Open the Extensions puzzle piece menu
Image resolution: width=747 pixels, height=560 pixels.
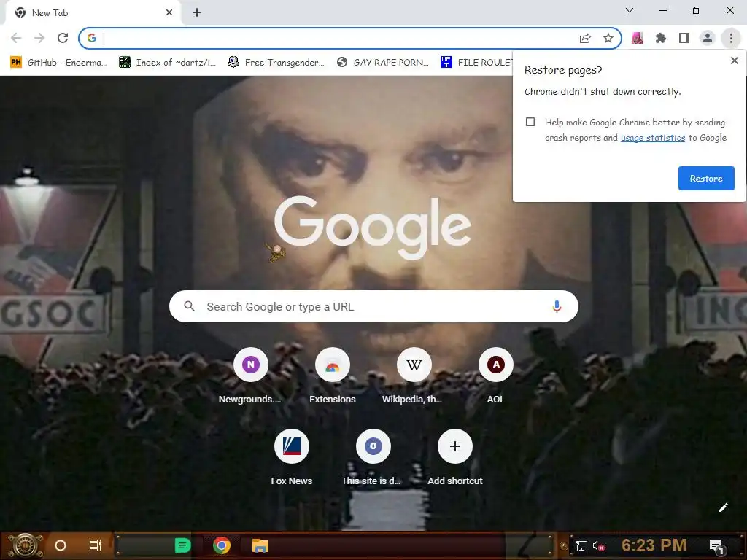661,38
